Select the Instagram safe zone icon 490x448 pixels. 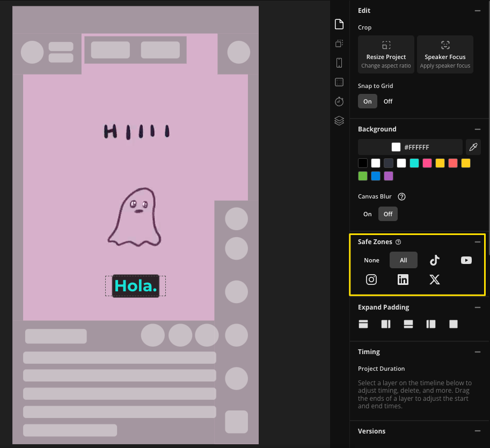pyautogui.click(x=371, y=280)
